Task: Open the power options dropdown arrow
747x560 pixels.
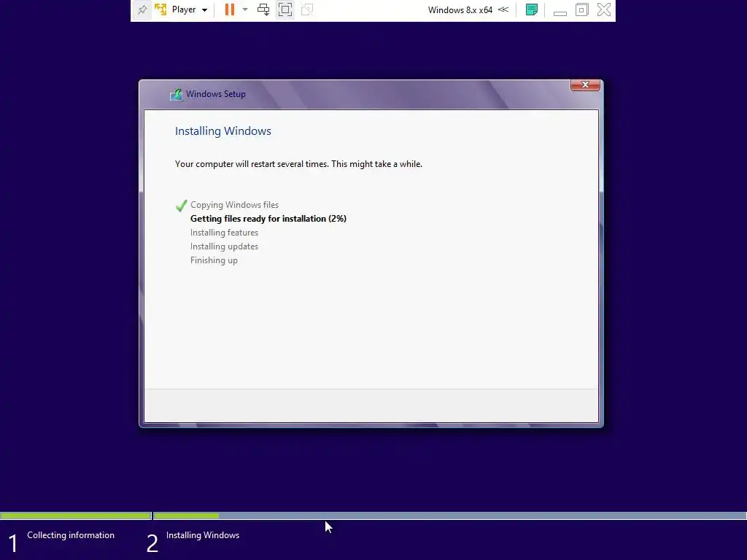Action: (x=245, y=9)
